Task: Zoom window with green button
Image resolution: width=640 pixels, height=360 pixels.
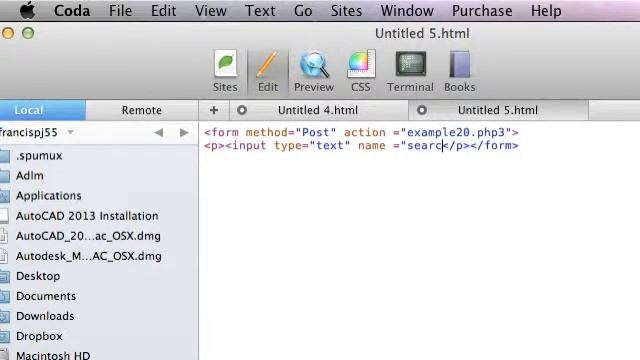Action: click(28, 33)
